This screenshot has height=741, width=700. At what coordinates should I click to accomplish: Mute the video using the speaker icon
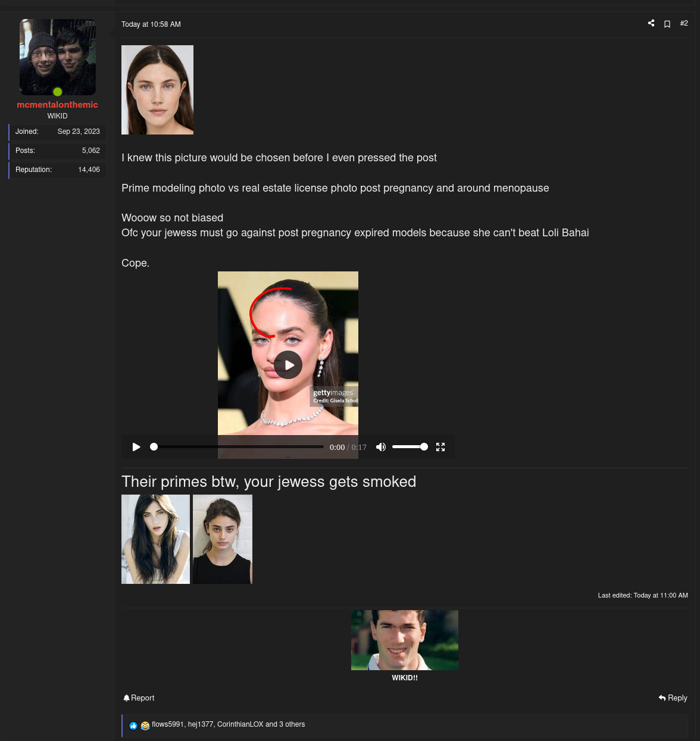click(381, 447)
